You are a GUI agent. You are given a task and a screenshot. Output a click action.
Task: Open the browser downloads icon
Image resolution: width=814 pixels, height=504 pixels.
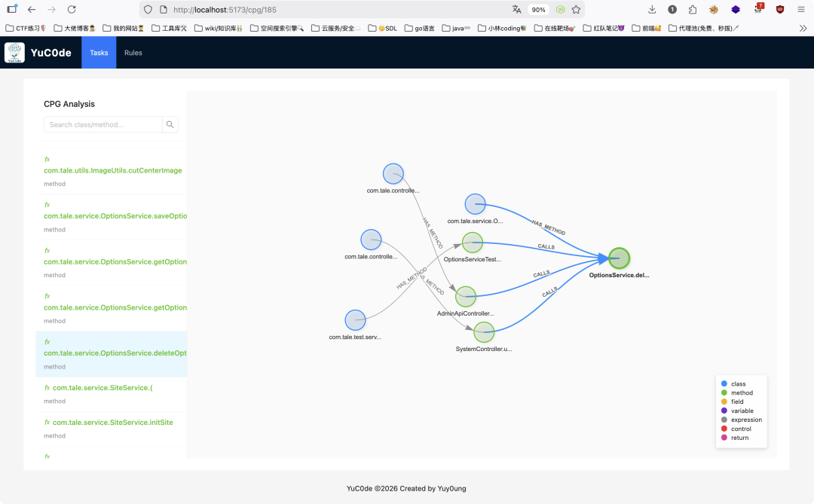pos(652,10)
